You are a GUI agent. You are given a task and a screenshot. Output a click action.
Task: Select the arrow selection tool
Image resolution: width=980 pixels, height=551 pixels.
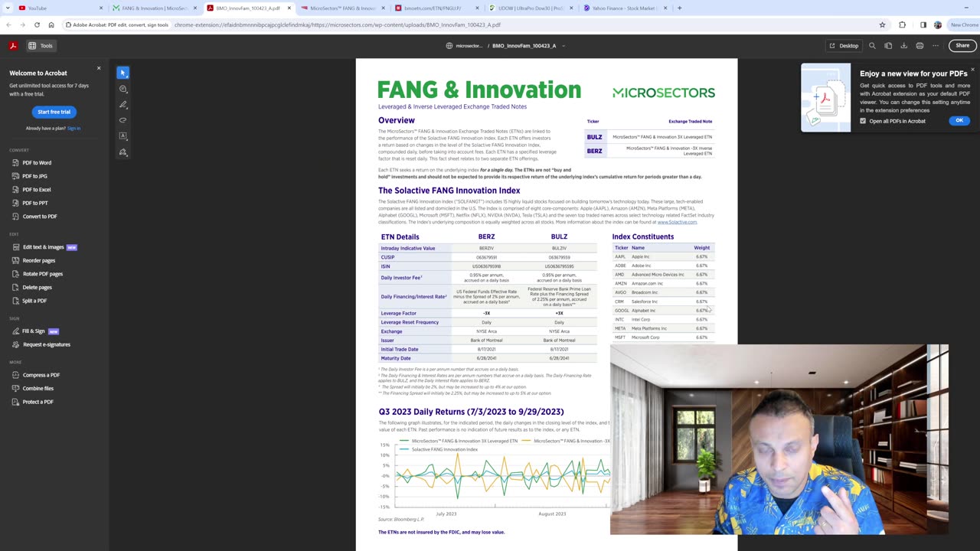tap(122, 73)
